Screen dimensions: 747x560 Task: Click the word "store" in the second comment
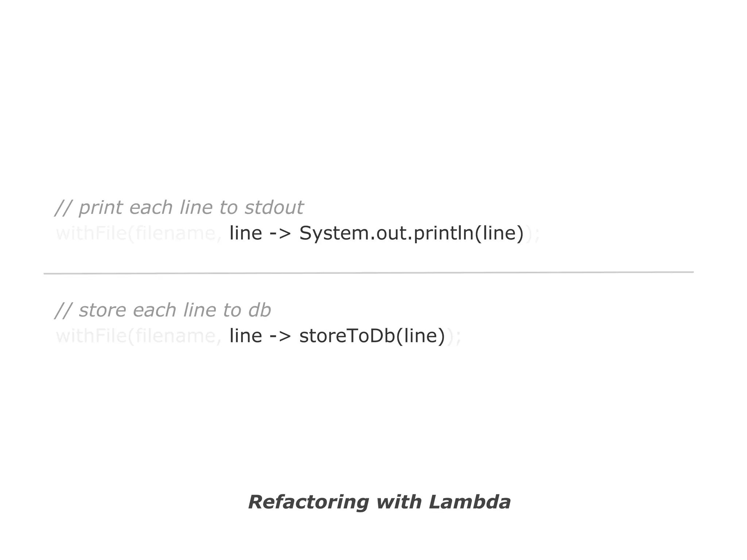click(102, 311)
